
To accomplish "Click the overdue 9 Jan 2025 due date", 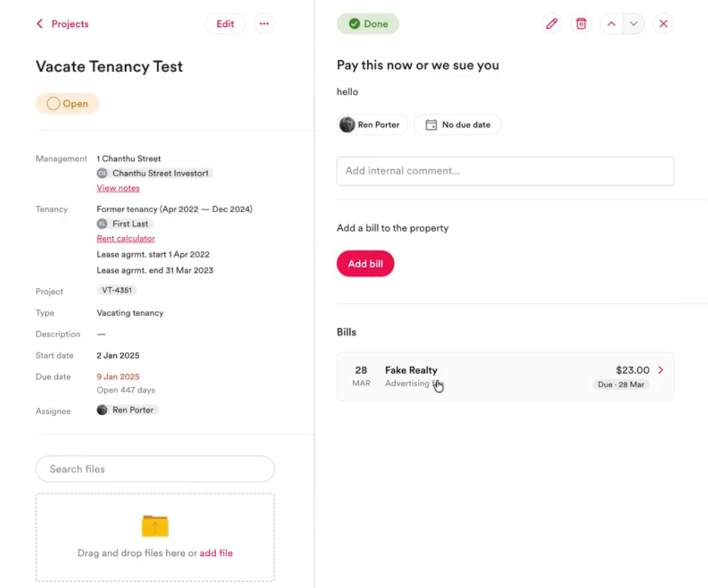I will coord(119,377).
